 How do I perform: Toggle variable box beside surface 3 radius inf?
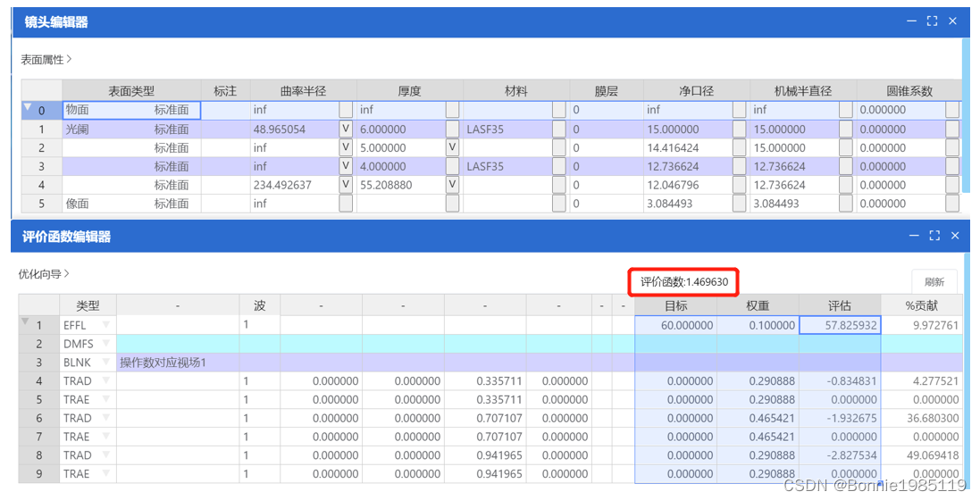[x=346, y=166]
